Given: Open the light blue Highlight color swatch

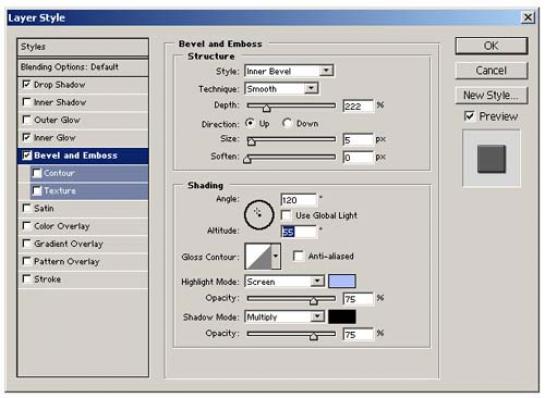Looking at the screenshot, I should (x=342, y=281).
